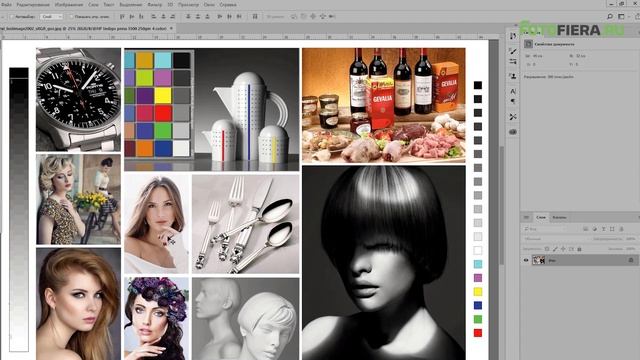The height and width of the screenshot is (360, 640).
Task: Select the 3D pan mode icon
Action: click(x=313, y=17)
